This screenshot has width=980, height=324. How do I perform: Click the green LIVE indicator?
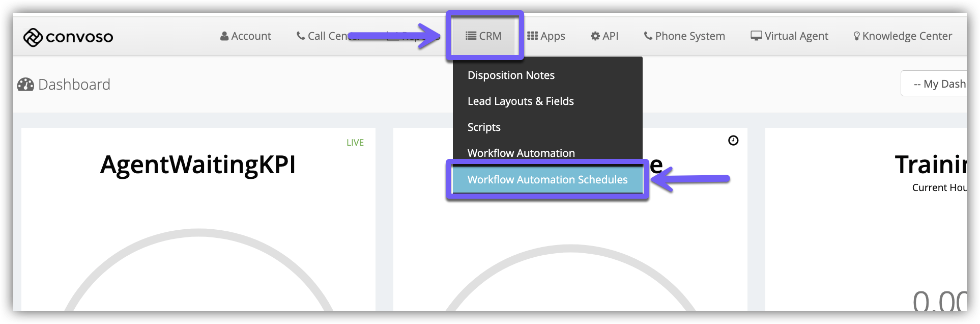(355, 143)
